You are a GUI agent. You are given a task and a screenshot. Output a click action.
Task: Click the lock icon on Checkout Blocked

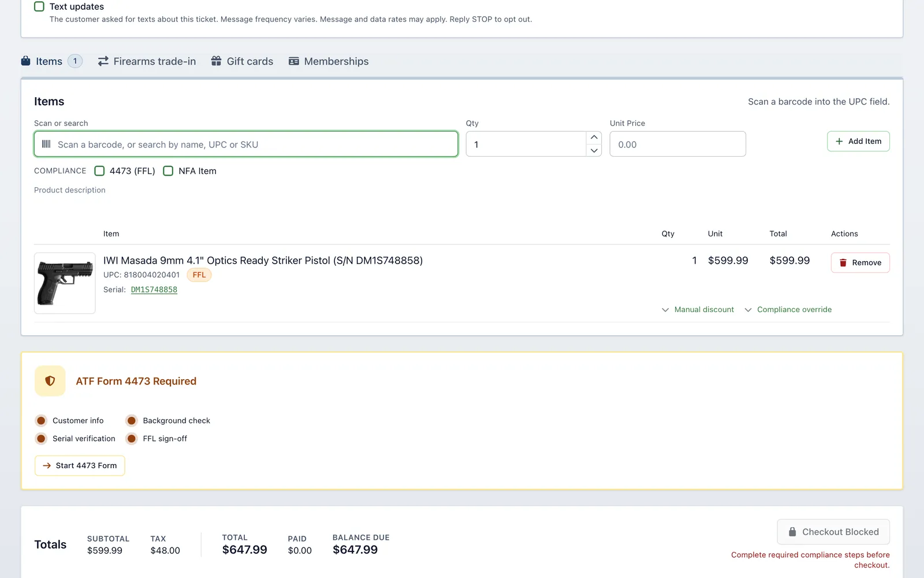792,532
